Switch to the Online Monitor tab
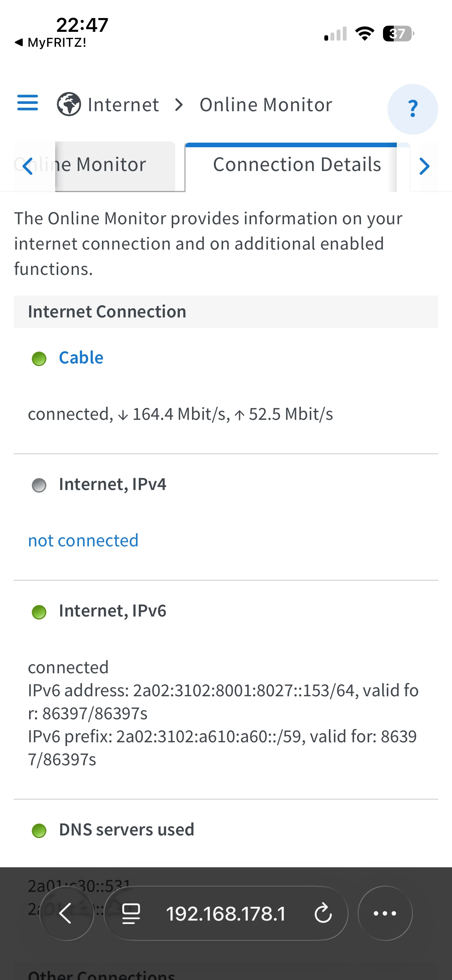The width and height of the screenshot is (452, 980). click(x=111, y=165)
